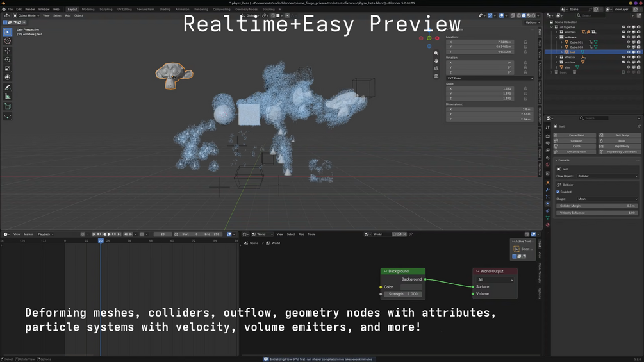Toggle visibility eye for emitters collection

(629, 32)
